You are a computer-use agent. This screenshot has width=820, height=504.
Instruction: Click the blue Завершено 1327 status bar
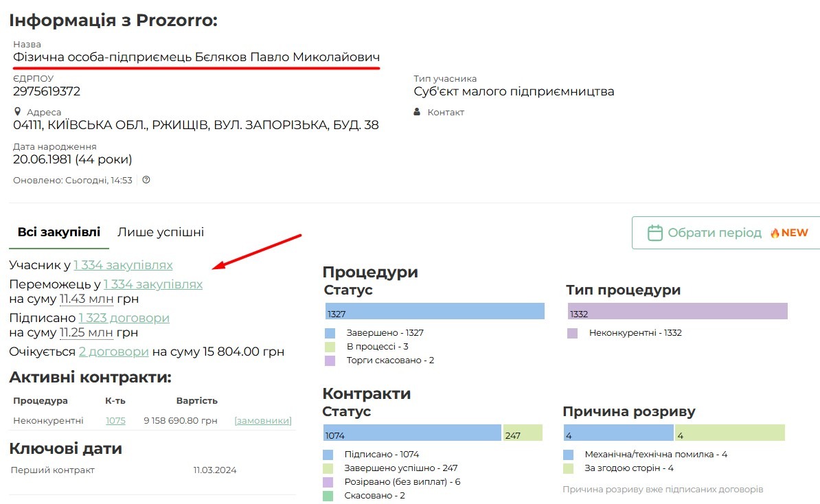[x=435, y=312]
